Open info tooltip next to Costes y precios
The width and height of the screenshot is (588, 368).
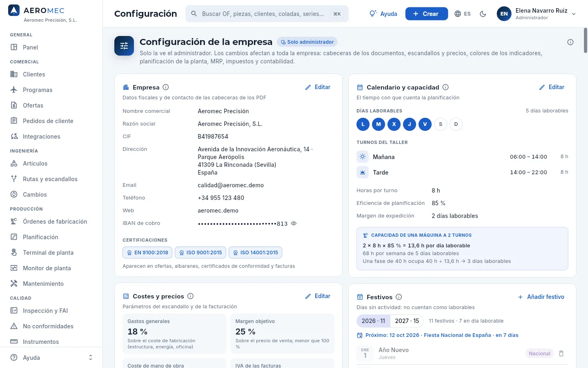click(190, 296)
